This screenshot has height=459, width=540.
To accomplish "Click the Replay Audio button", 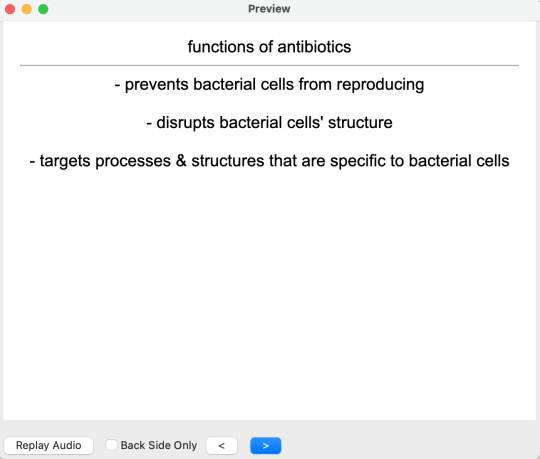I will (x=49, y=445).
